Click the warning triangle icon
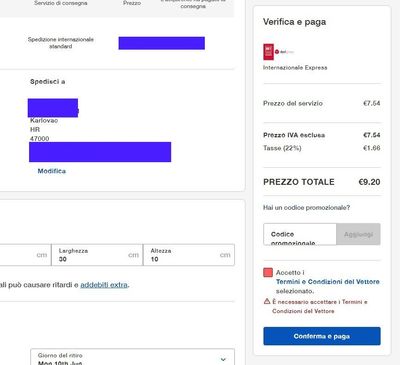Viewport: 400px width, 365px height. [267, 301]
